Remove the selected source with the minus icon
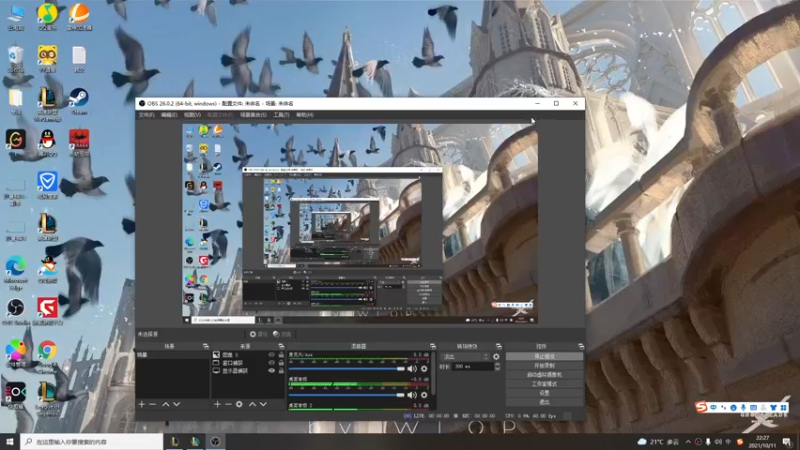The height and width of the screenshot is (450, 800). [228, 404]
